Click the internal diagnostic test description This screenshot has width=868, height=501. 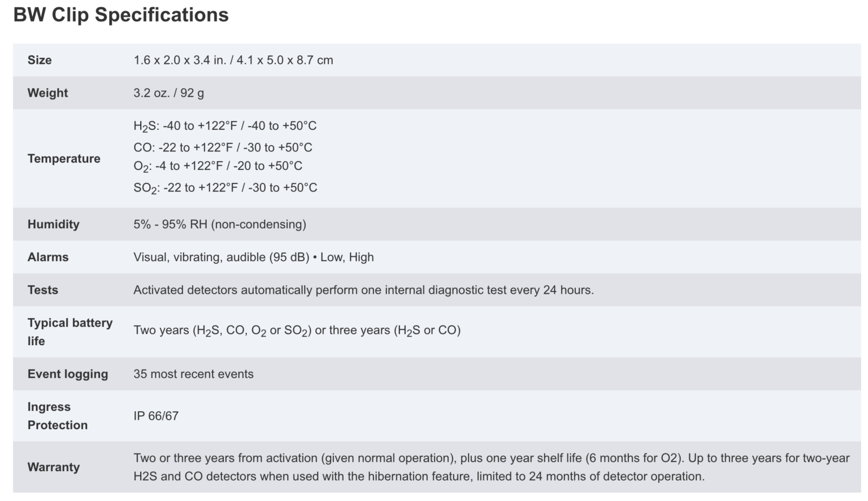coord(363,290)
